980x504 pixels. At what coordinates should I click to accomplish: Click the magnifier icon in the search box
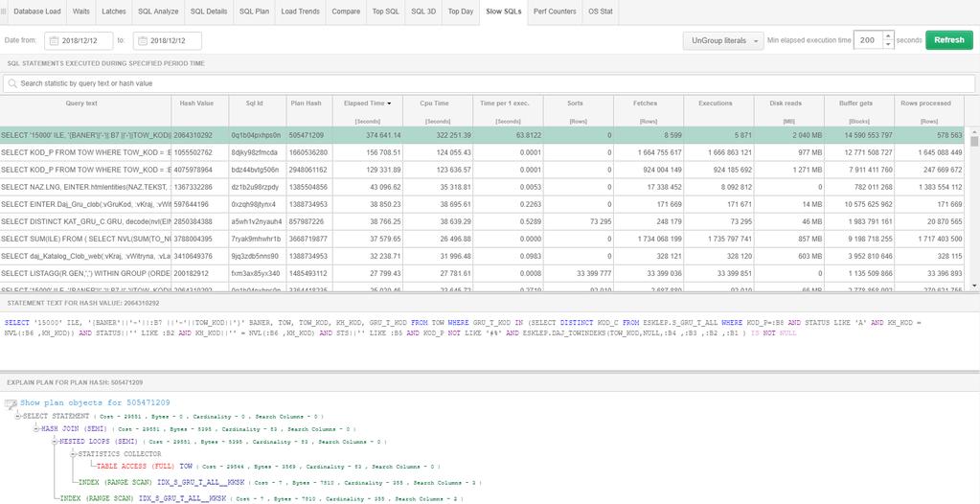point(12,83)
